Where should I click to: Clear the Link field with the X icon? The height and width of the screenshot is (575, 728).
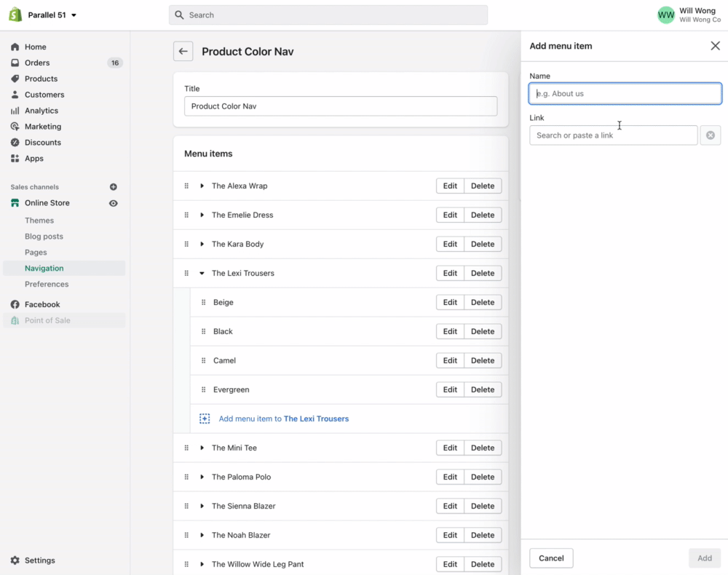tap(710, 135)
